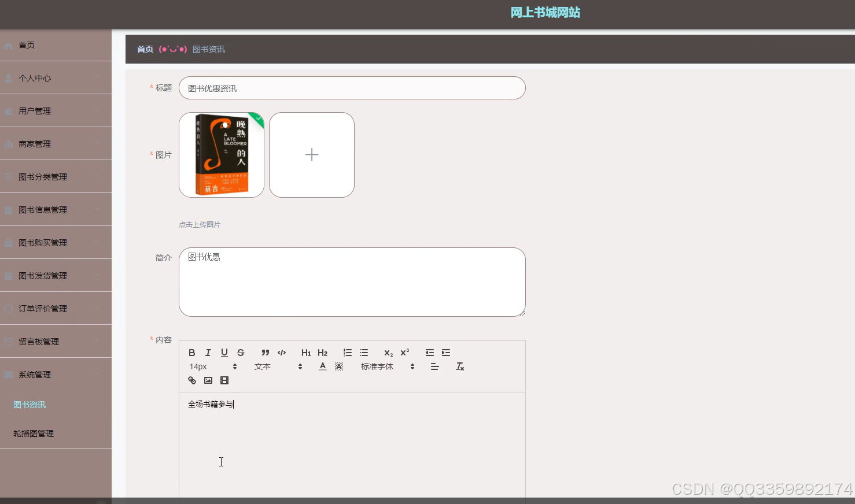The height and width of the screenshot is (504, 855).
Task: Open the 文本 paragraph style dropdown
Action: (278, 366)
